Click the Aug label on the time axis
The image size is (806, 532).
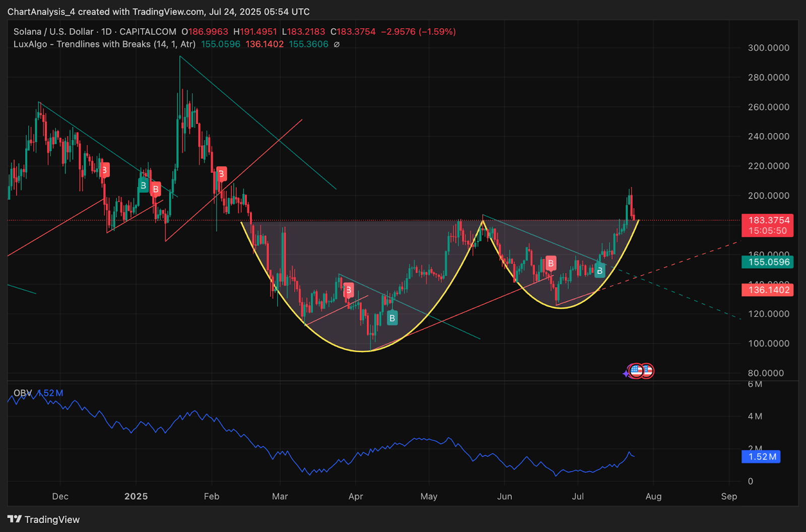click(653, 496)
